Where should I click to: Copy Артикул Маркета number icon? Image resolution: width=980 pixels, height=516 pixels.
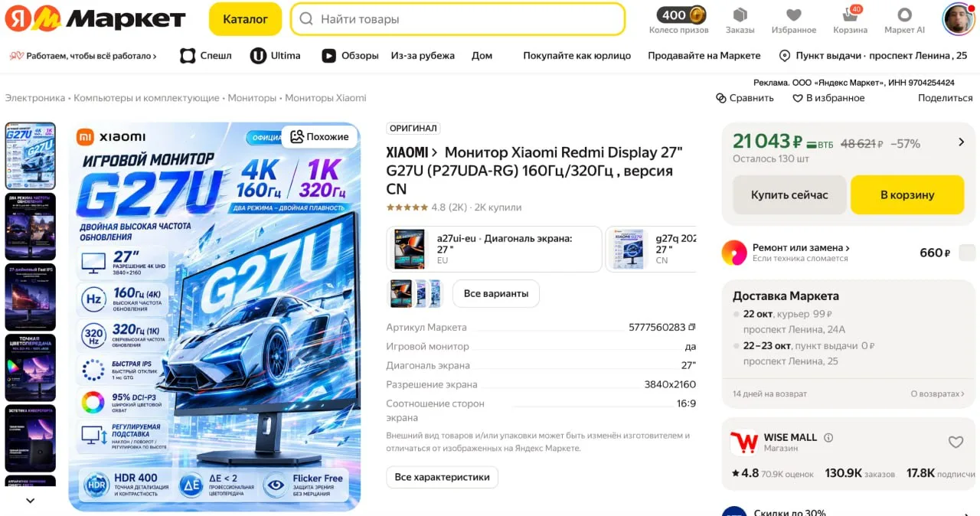(x=692, y=328)
